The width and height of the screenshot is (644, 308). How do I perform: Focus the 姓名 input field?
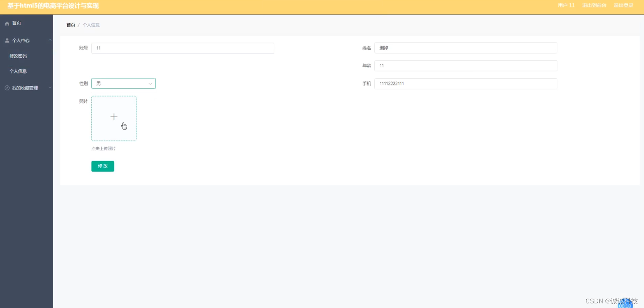pos(466,48)
